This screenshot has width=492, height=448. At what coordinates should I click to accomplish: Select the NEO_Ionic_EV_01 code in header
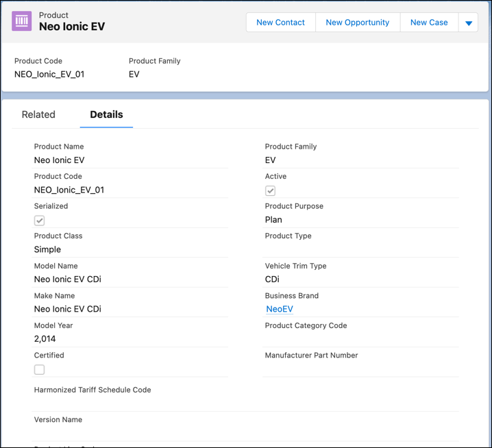click(x=49, y=75)
